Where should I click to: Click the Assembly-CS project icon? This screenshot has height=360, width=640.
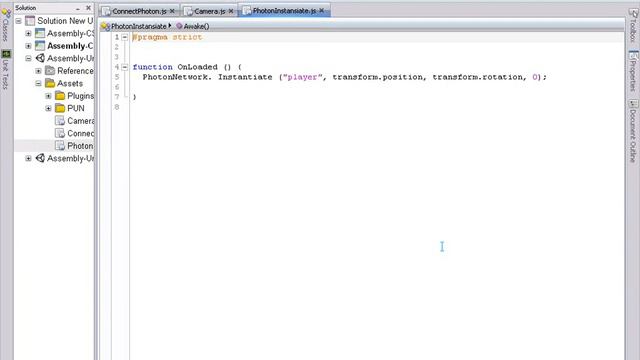pyautogui.click(x=40, y=33)
